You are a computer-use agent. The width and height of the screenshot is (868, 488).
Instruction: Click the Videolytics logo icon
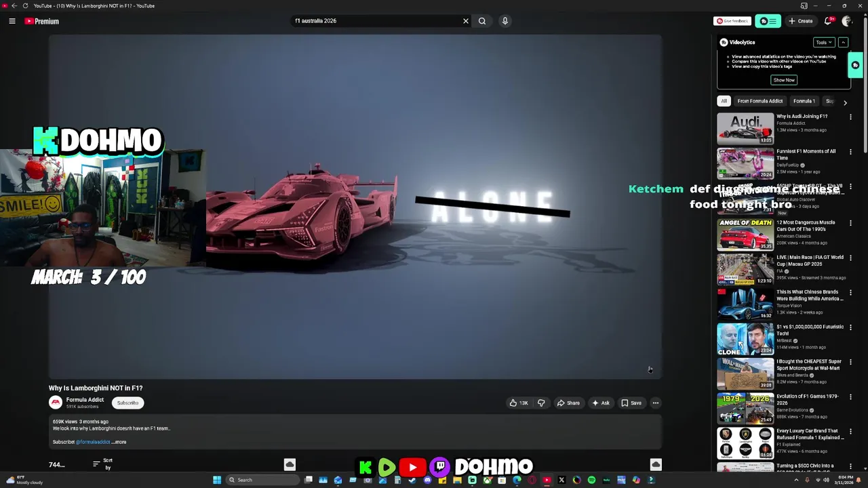pos(724,42)
